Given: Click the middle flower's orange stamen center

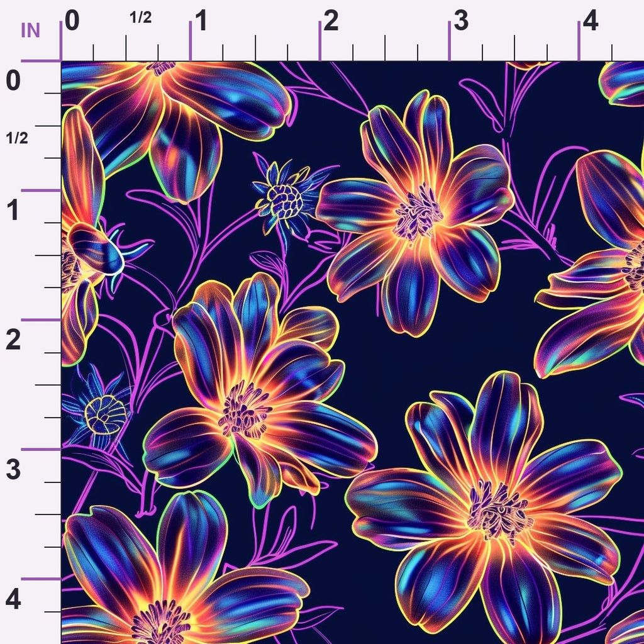Looking at the screenshot, I should [x=245, y=409].
